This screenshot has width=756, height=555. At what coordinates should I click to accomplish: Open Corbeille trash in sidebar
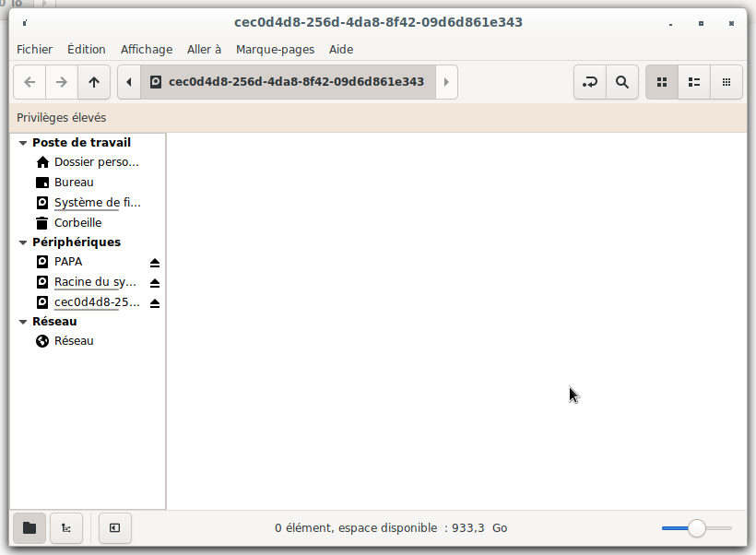[x=77, y=222]
